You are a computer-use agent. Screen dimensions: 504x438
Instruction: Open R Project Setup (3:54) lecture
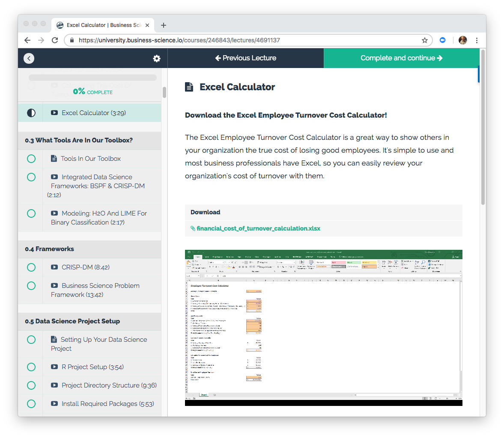pyautogui.click(x=92, y=367)
